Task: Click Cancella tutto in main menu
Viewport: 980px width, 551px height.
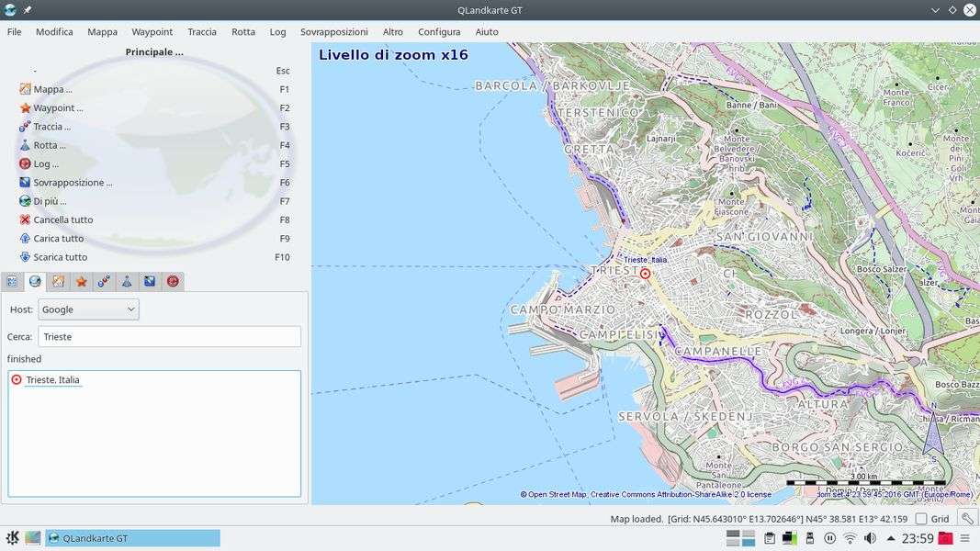Action: point(62,219)
